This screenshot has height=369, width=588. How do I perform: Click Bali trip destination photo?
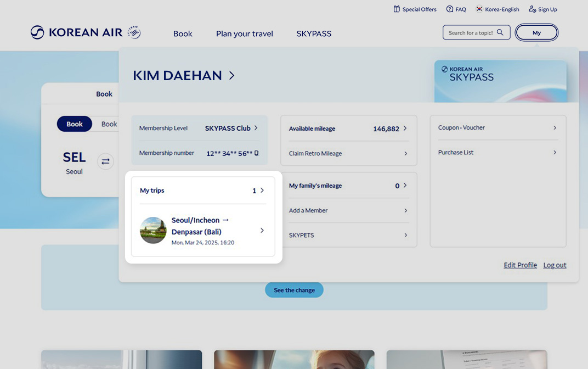(x=153, y=230)
